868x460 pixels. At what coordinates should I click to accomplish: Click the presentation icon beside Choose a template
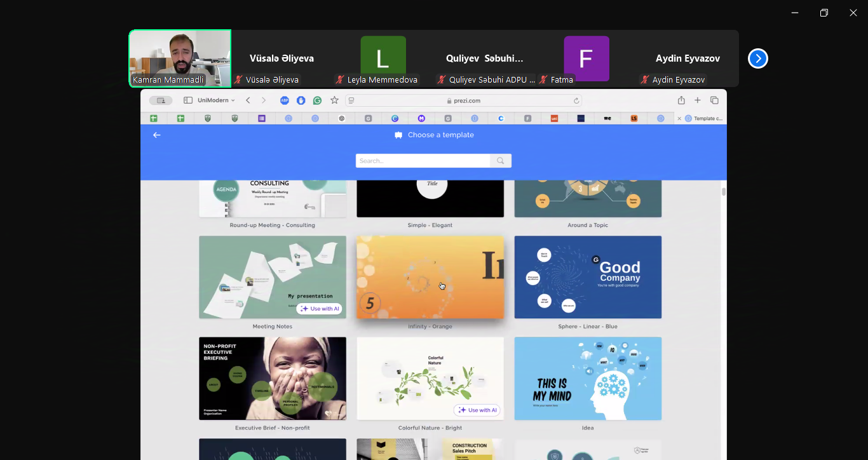point(398,135)
